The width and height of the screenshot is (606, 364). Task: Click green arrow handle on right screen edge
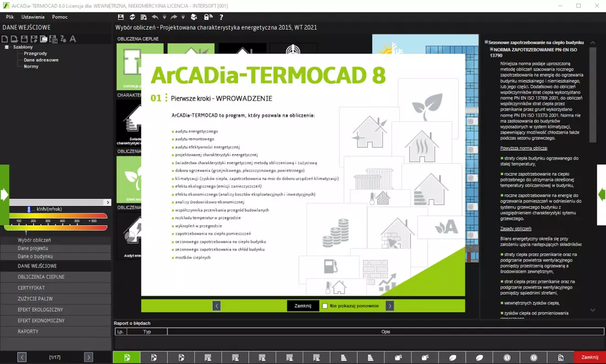[x=602, y=194]
